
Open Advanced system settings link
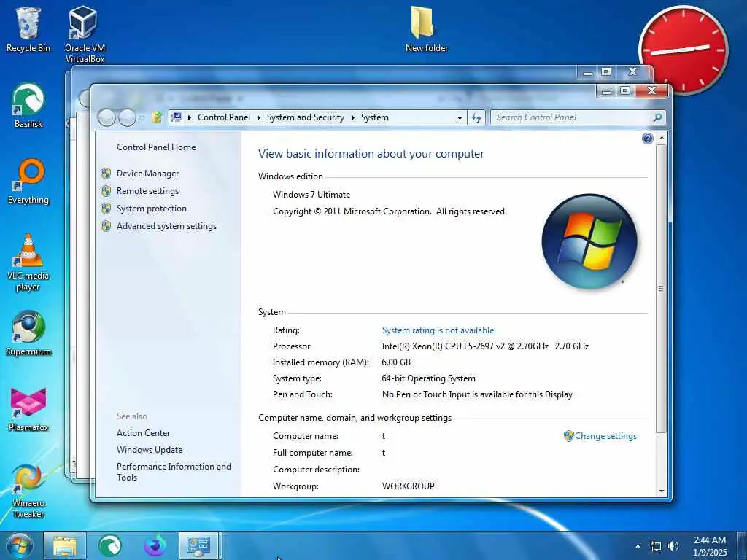(x=167, y=226)
